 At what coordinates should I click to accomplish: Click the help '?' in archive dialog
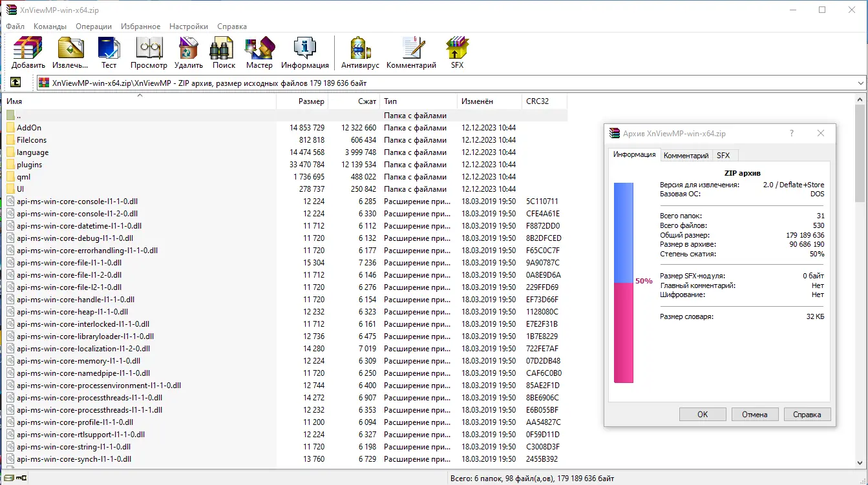point(792,134)
